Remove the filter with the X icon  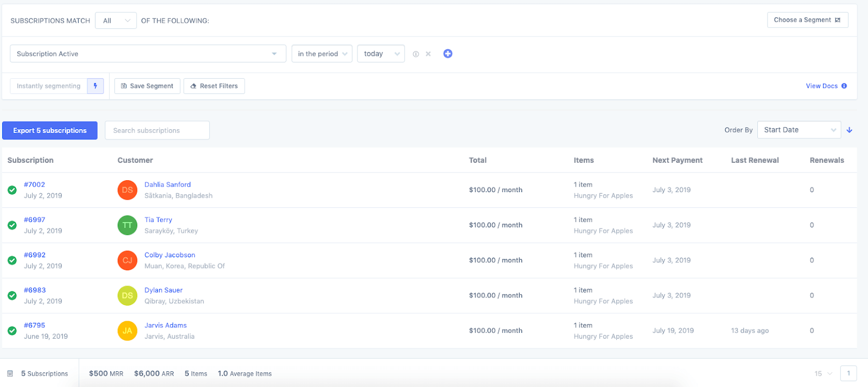pos(428,54)
